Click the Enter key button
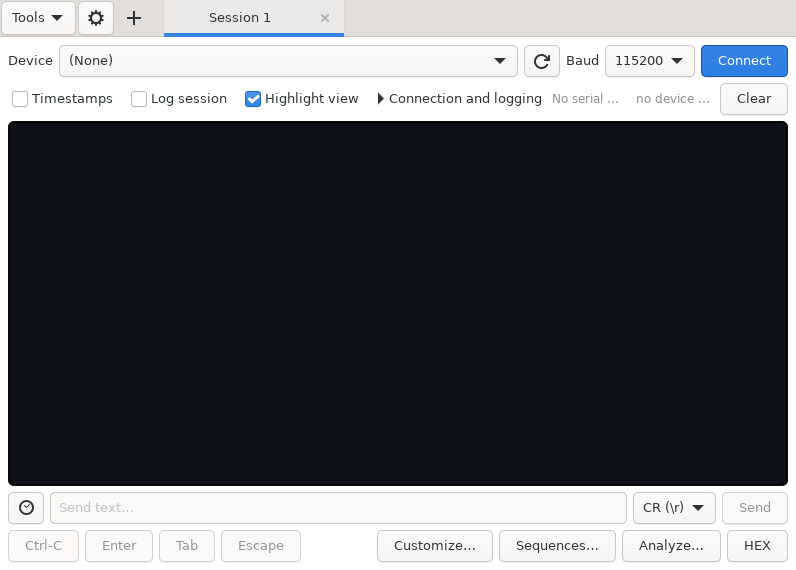Image resolution: width=796 pixels, height=570 pixels. (119, 546)
